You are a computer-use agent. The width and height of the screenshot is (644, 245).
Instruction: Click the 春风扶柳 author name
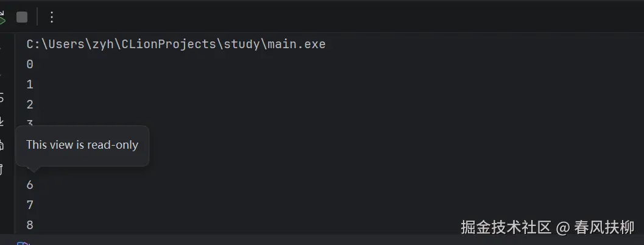pyautogui.click(x=604, y=227)
